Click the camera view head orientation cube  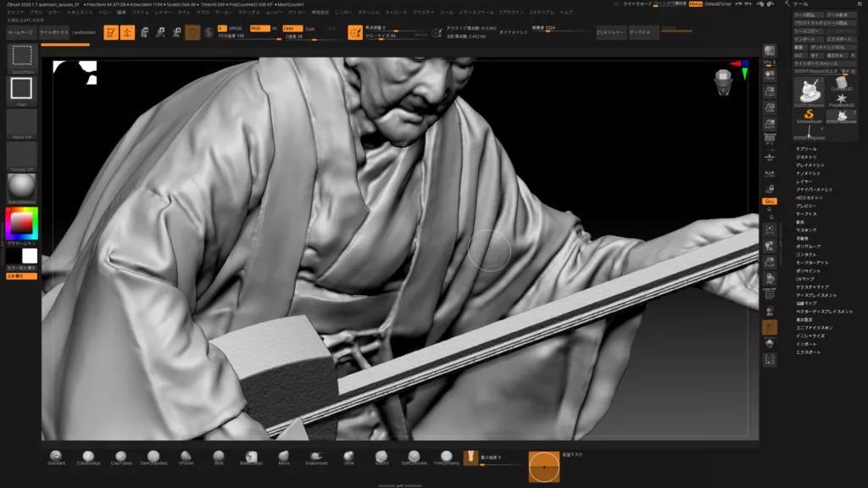[723, 82]
